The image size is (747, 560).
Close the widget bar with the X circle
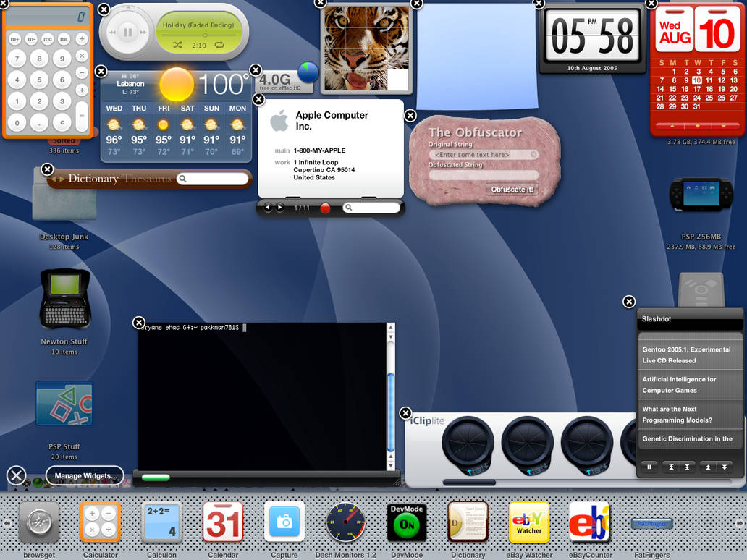pyautogui.click(x=16, y=475)
